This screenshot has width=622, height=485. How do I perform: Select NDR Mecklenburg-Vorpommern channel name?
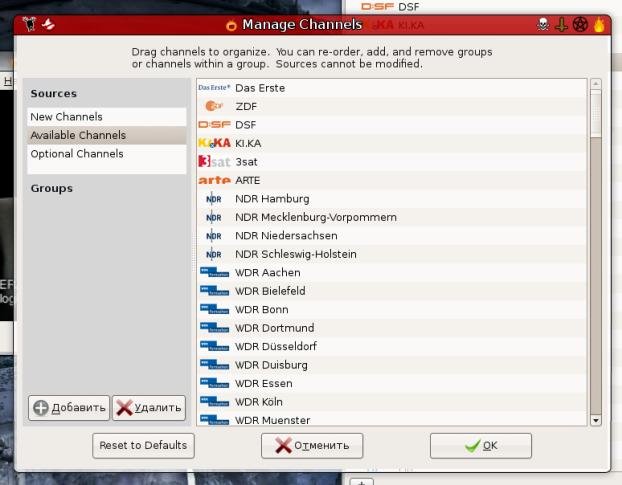[x=316, y=217]
